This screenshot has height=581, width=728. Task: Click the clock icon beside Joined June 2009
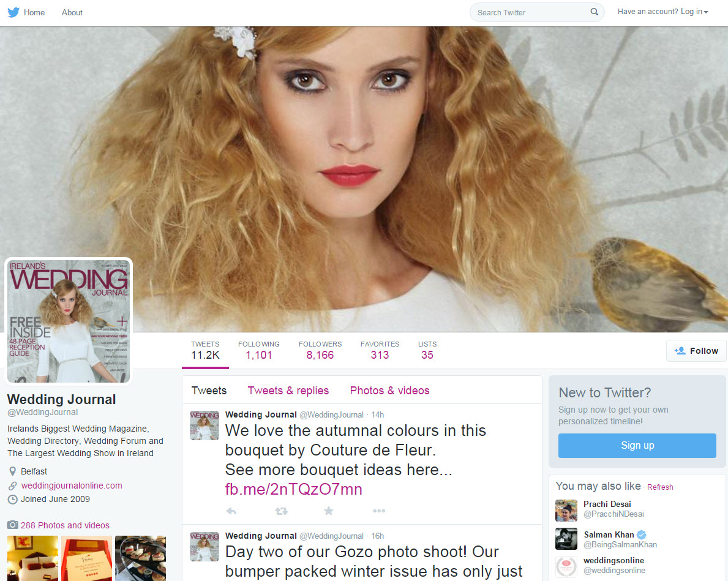coord(12,499)
